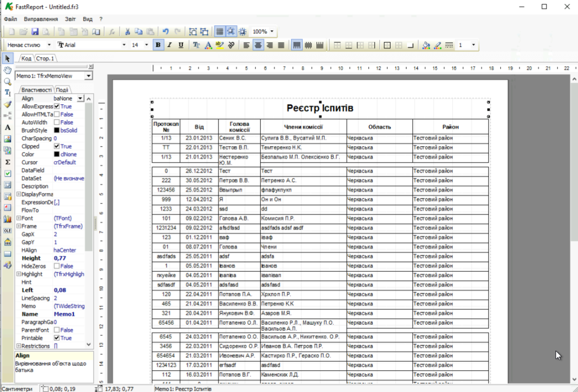This screenshot has width=578, height=392.
Task: Toggle ParentFont checkbox
Action: pos(57,330)
